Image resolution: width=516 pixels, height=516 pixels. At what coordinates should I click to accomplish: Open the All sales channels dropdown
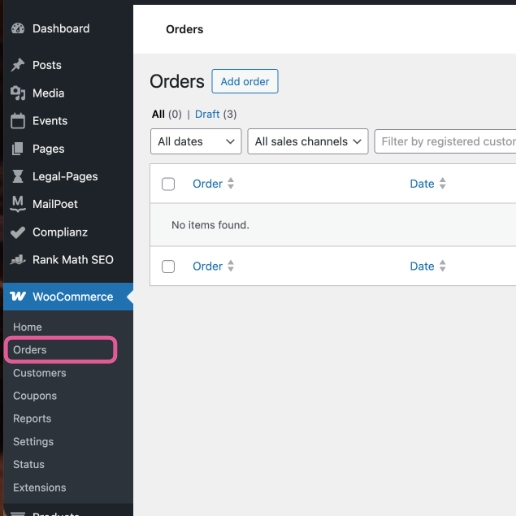[308, 141]
